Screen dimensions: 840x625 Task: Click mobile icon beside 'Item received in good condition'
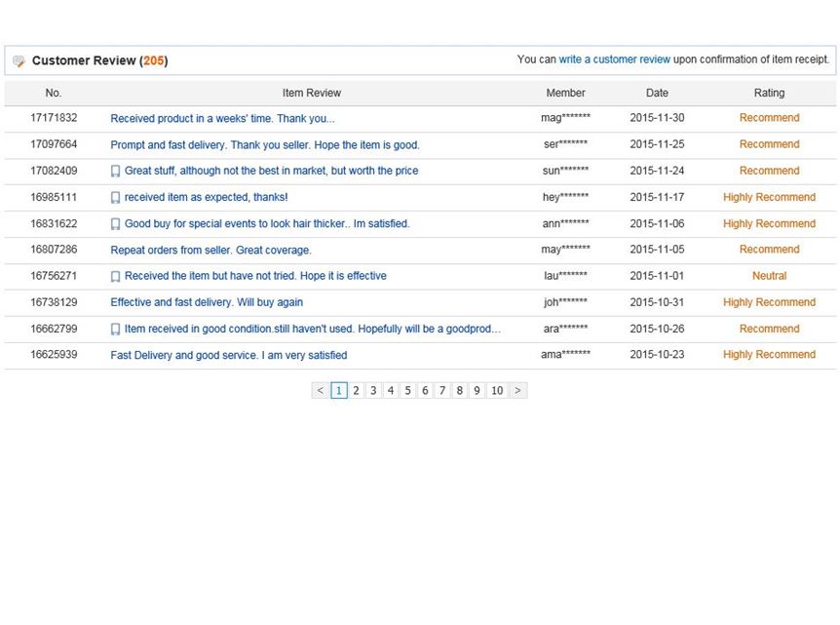point(116,330)
